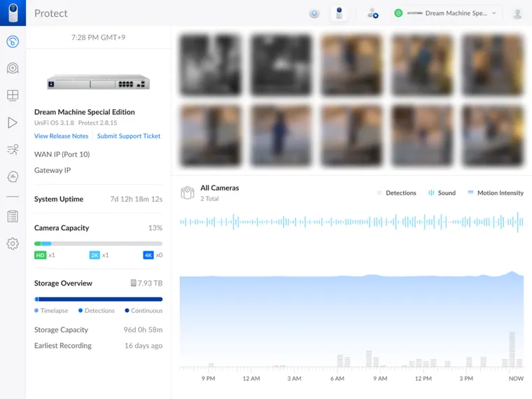532x399 pixels.
Task: Toggle the Sound chart legend
Action: [x=442, y=192]
